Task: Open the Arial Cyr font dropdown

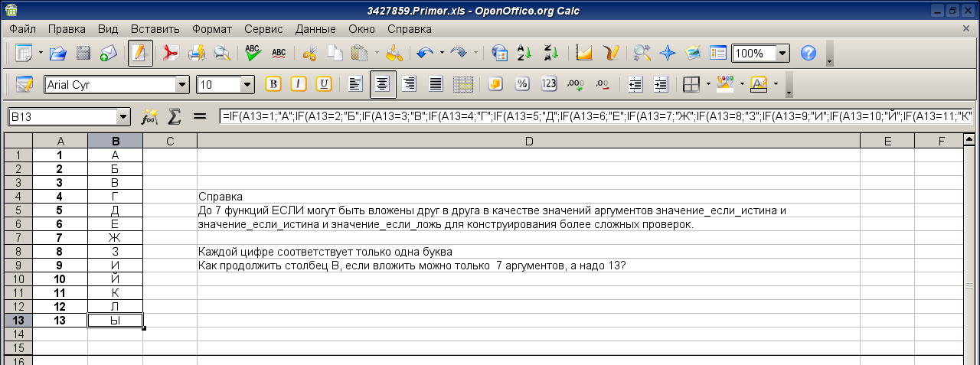Action: [182, 85]
